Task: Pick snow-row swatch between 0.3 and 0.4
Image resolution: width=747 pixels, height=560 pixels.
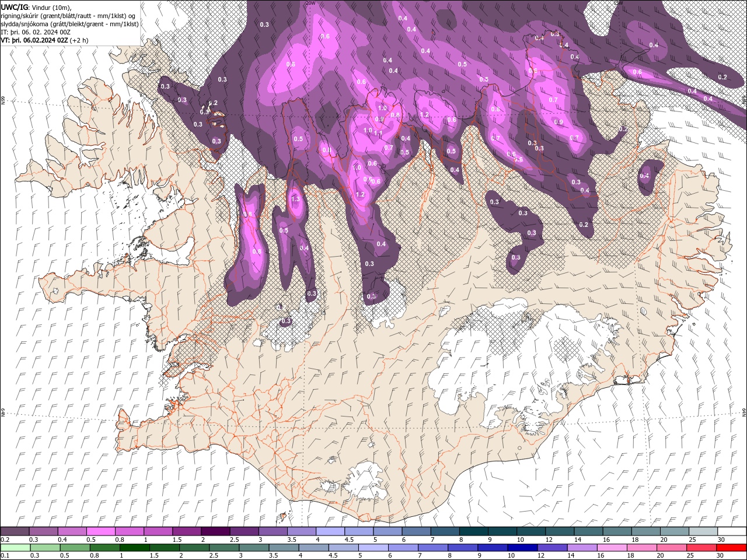Action: point(43,531)
